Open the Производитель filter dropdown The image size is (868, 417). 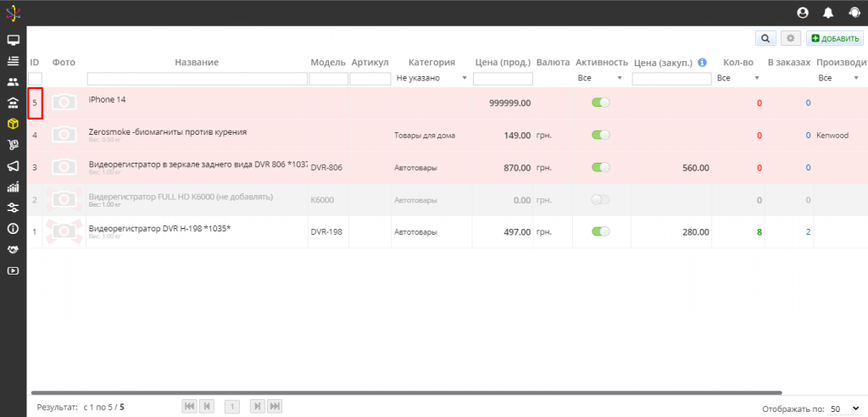(x=838, y=79)
